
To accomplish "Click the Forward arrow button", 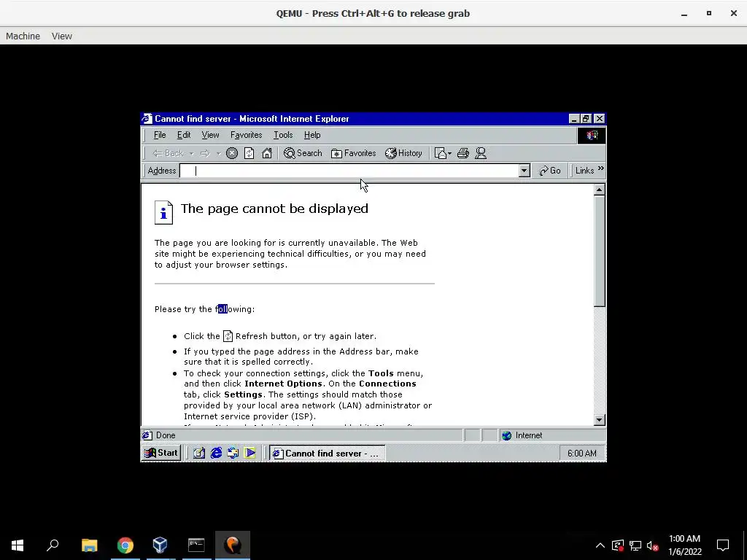I will [x=205, y=153].
